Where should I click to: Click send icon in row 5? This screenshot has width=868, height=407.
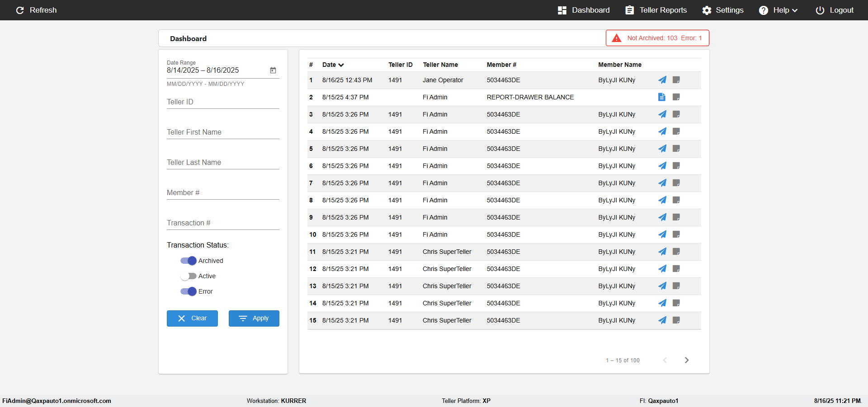tap(662, 149)
